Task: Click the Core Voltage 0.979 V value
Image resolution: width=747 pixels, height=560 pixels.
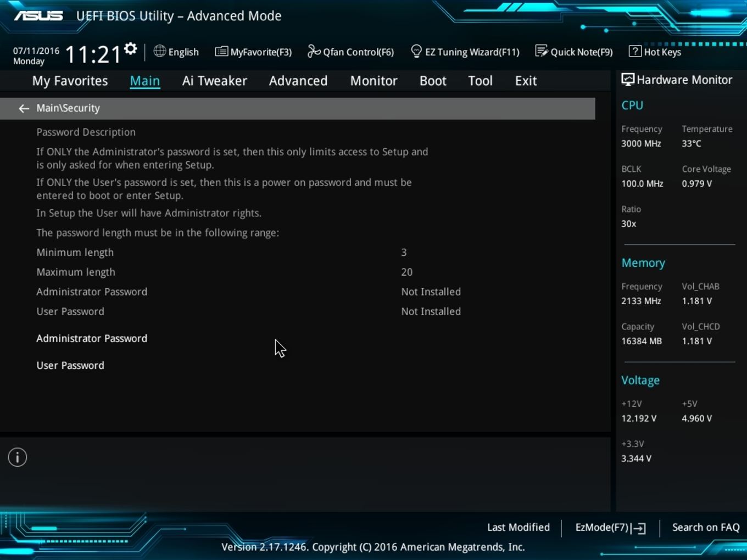Action: click(696, 183)
